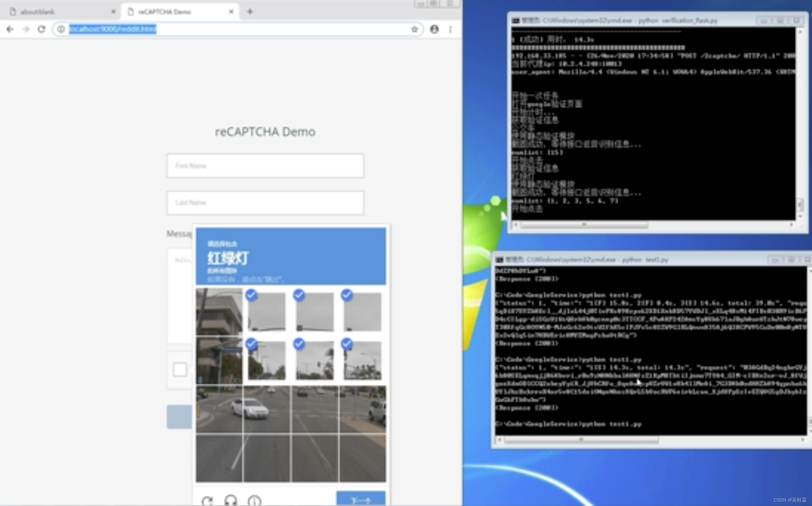Deselect second-row tile showing street trees
Viewport: 812px width, 506px height.
(267, 361)
